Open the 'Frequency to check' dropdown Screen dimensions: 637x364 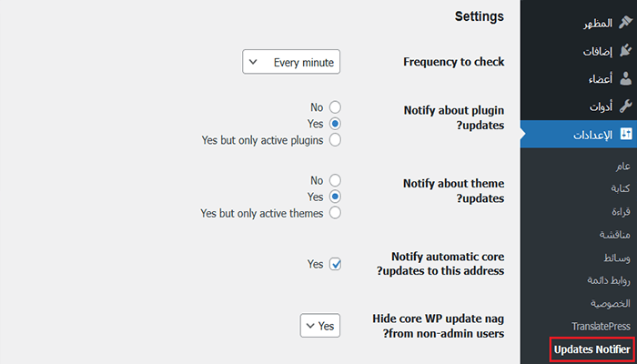pyautogui.click(x=291, y=63)
